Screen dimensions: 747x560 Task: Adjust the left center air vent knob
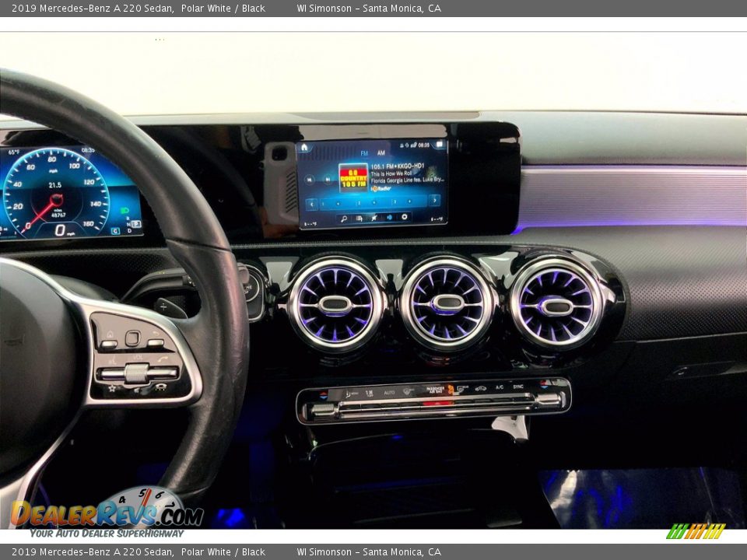click(x=335, y=304)
